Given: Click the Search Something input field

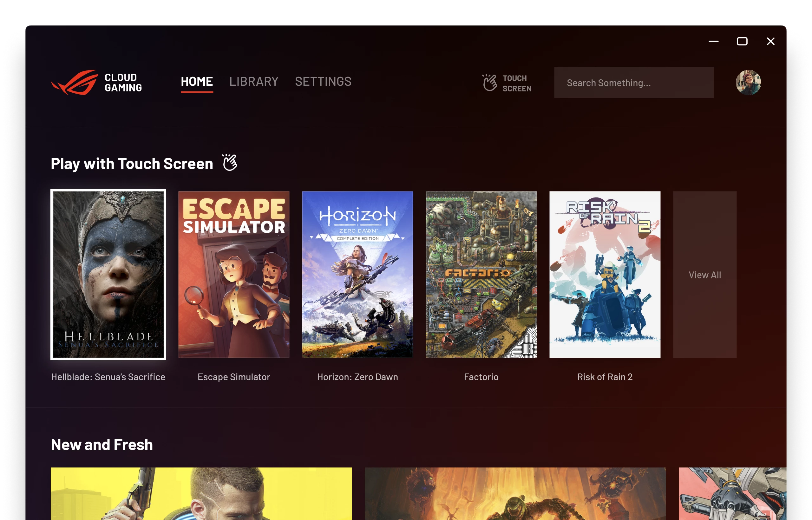Looking at the screenshot, I should [633, 83].
